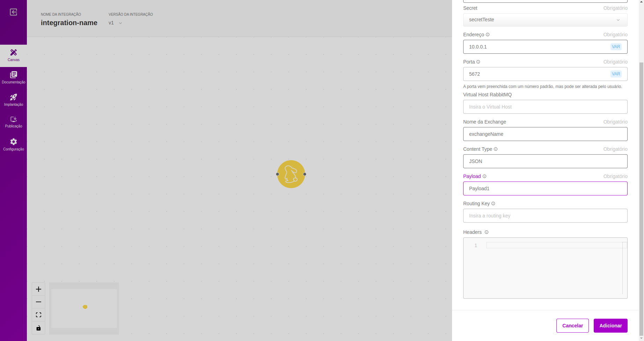Click the Porta field with 5672
The image size is (644, 341).
(x=545, y=74)
